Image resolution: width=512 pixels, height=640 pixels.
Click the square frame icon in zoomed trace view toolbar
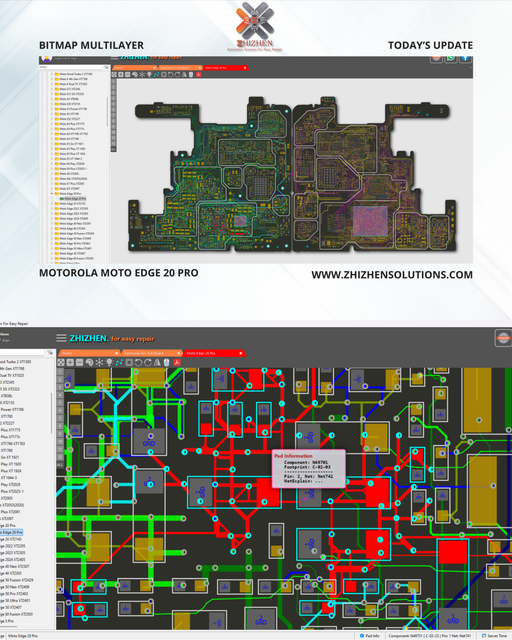coord(129,362)
